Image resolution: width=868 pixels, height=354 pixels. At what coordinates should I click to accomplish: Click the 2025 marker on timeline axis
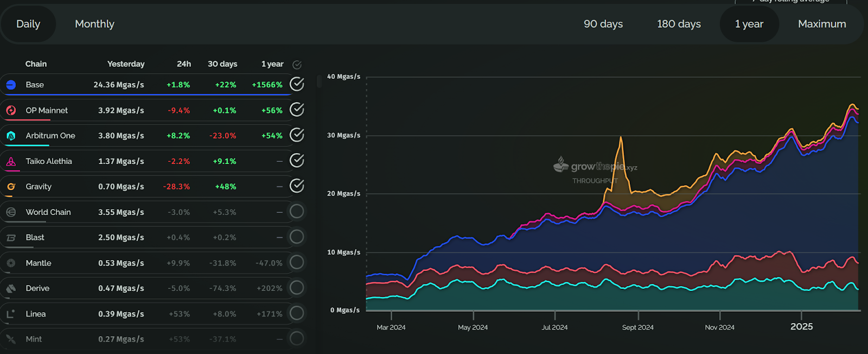[801, 326]
